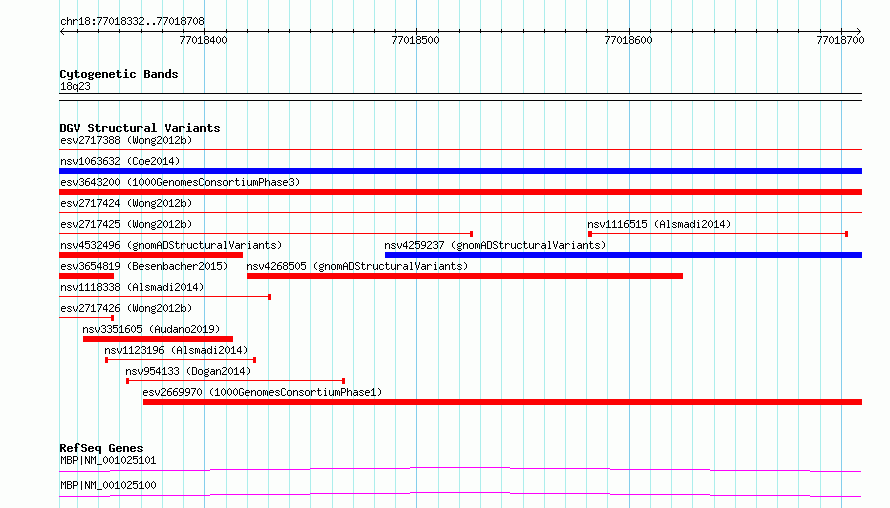Select the thin nsv954133 variant line
Screen dimensions: 890x508
[236, 381]
